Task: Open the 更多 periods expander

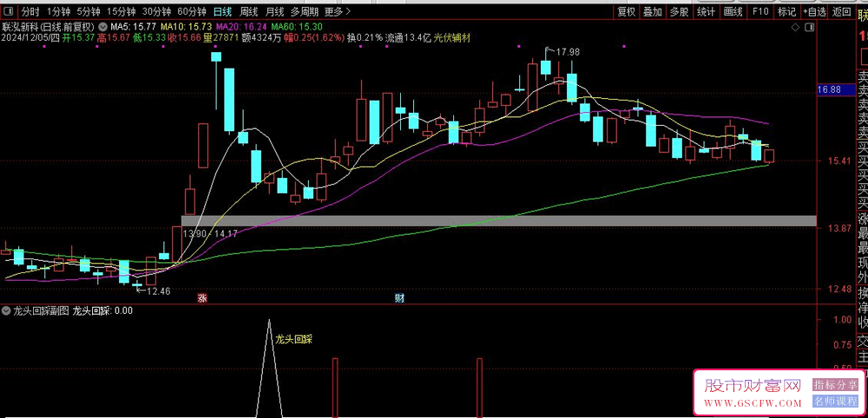Action: [x=336, y=12]
